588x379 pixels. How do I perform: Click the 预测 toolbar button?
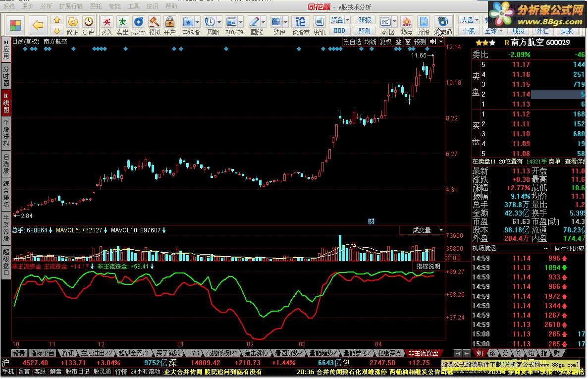tap(365, 31)
